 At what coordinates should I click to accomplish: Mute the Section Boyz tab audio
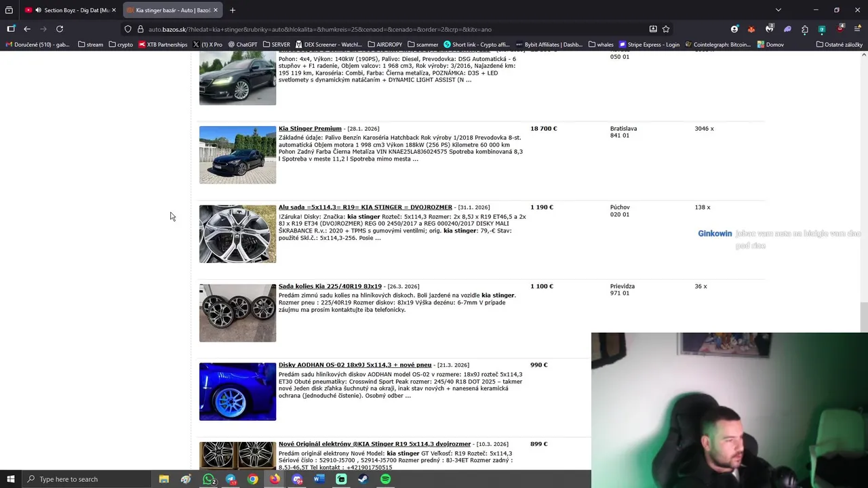tap(38, 10)
